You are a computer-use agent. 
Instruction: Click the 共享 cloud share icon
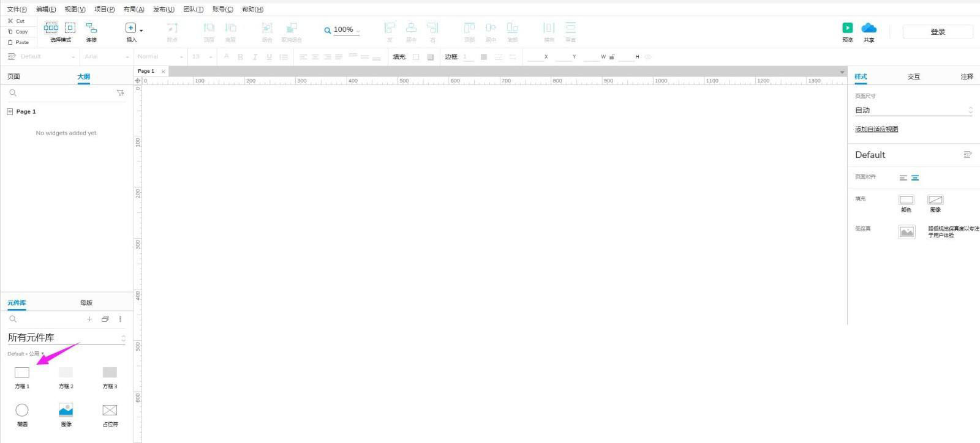click(x=869, y=28)
